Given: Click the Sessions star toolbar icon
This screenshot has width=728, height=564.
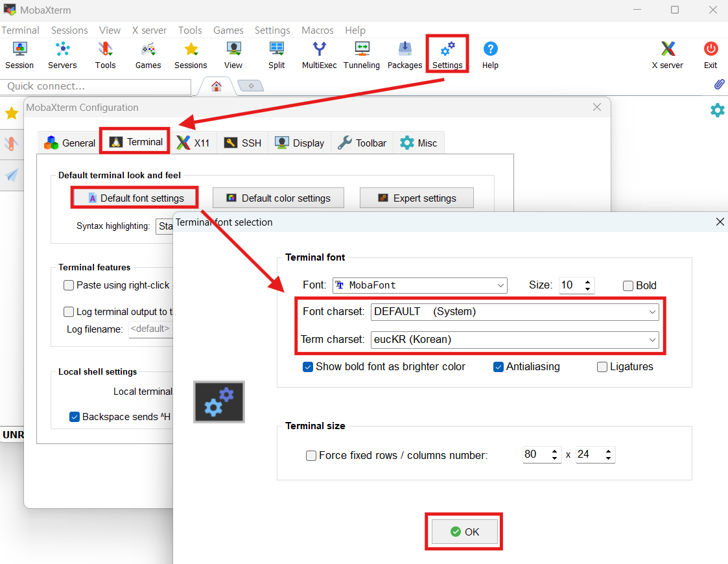Looking at the screenshot, I should [x=191, y=55].
